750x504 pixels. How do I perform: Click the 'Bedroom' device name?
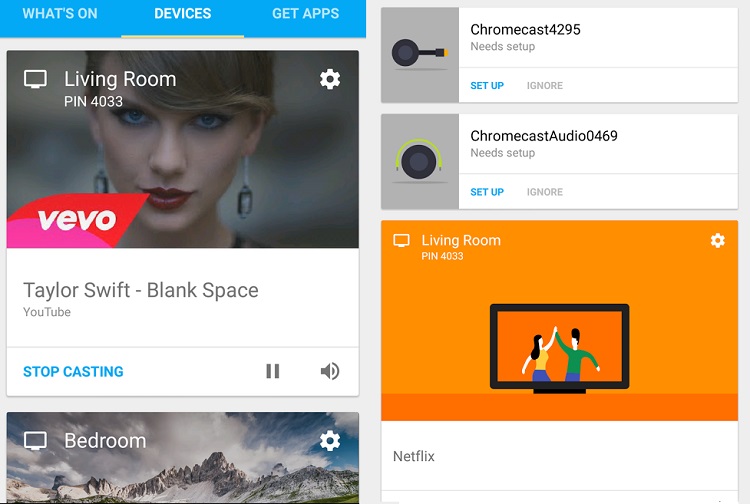(x=105, y=440)
